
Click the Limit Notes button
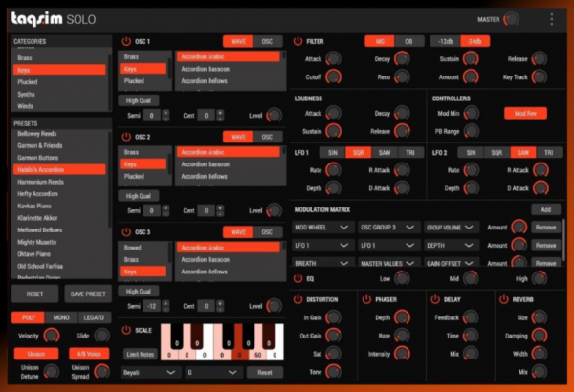click(x=141, y=355)
